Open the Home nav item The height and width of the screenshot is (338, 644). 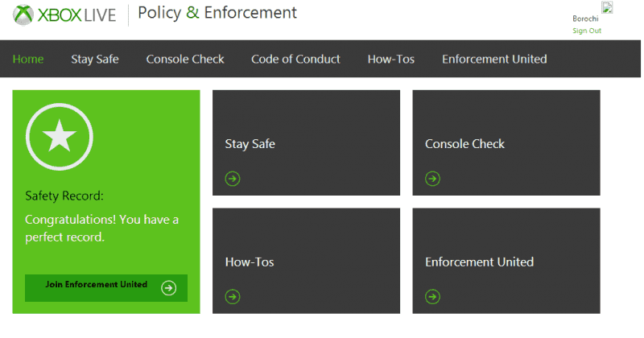pos(28,59)
